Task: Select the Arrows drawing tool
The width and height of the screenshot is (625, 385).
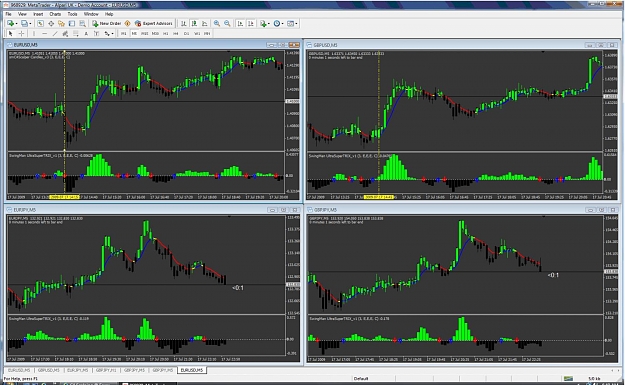Action: 107,33
